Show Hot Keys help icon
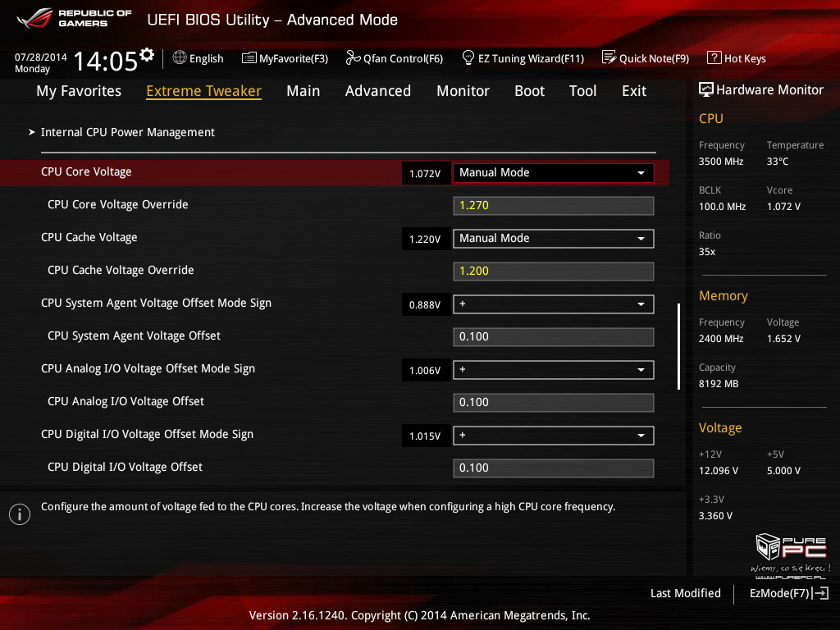This screenshot has height=630, width=840. [714, 58]
